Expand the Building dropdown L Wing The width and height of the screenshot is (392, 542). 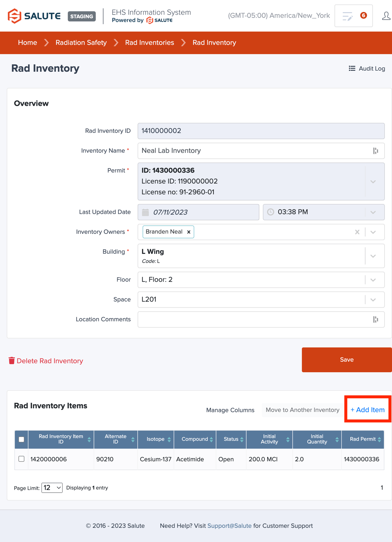click(373, 256)
